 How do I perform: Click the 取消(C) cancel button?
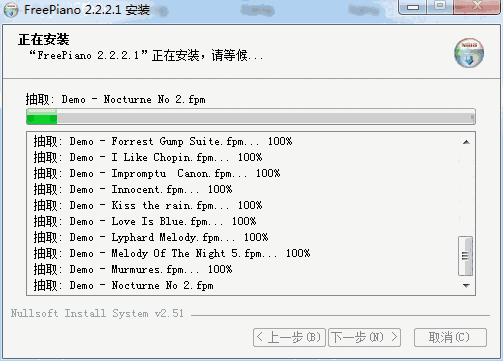click(450, 337)
